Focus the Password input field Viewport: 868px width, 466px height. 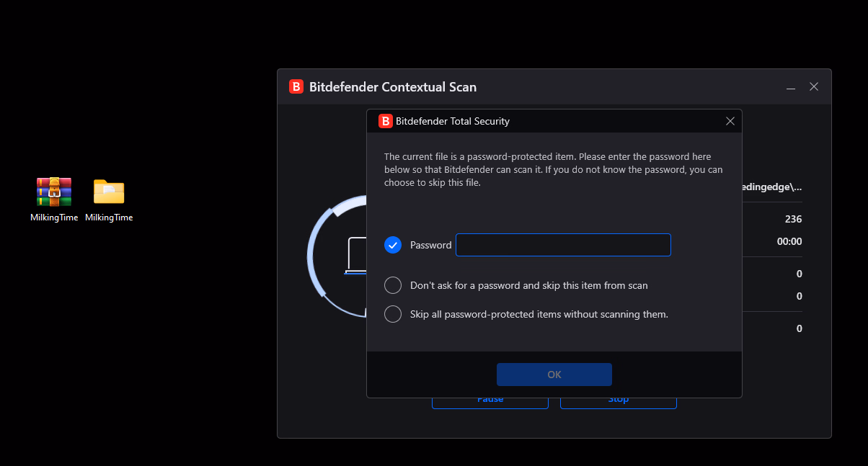tap(563, 245)
